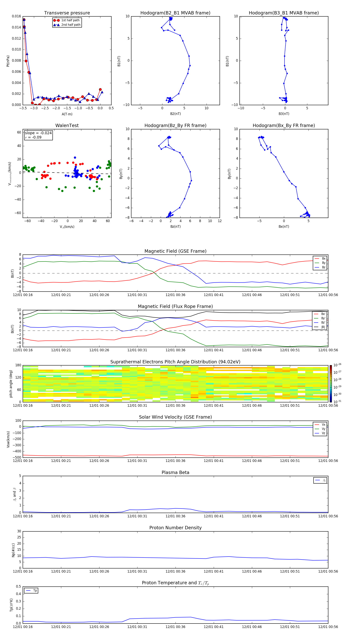Click the '12/01 00:41' tick under solar wind plot

coord(214,461)
